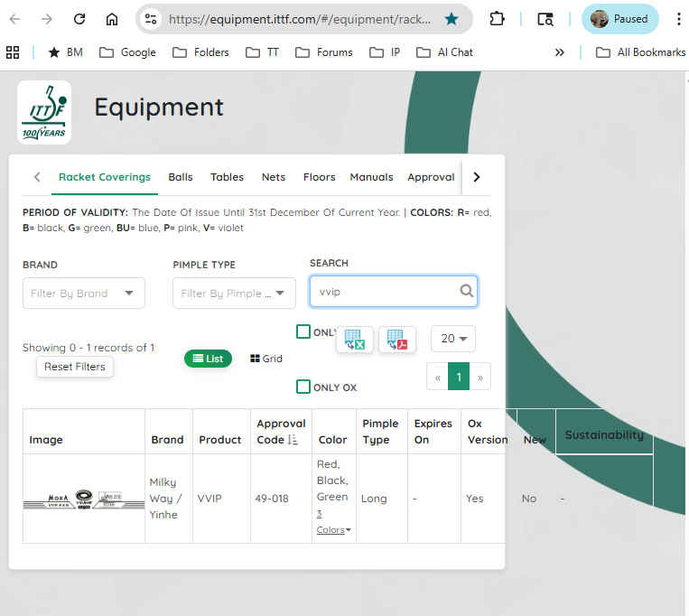Viewport: 689px width, 616px height.
Task: Reload the page
Action: [x=79, y=19]
